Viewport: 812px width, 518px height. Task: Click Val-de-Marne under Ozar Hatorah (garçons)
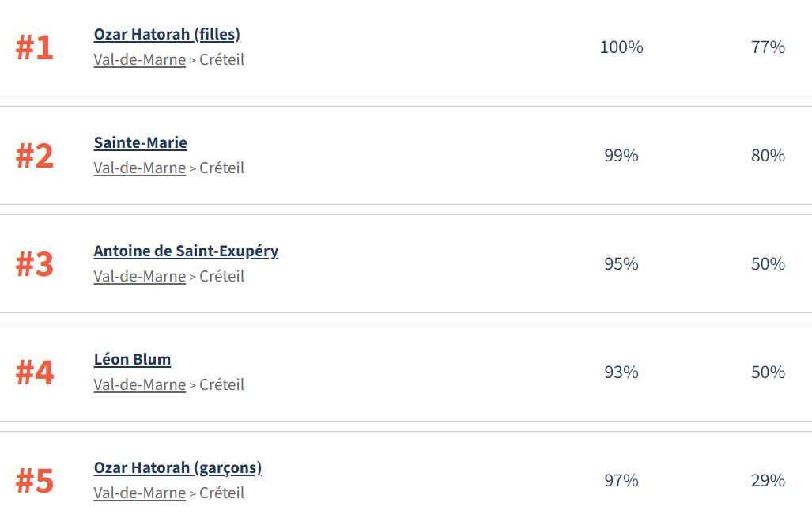139,493
